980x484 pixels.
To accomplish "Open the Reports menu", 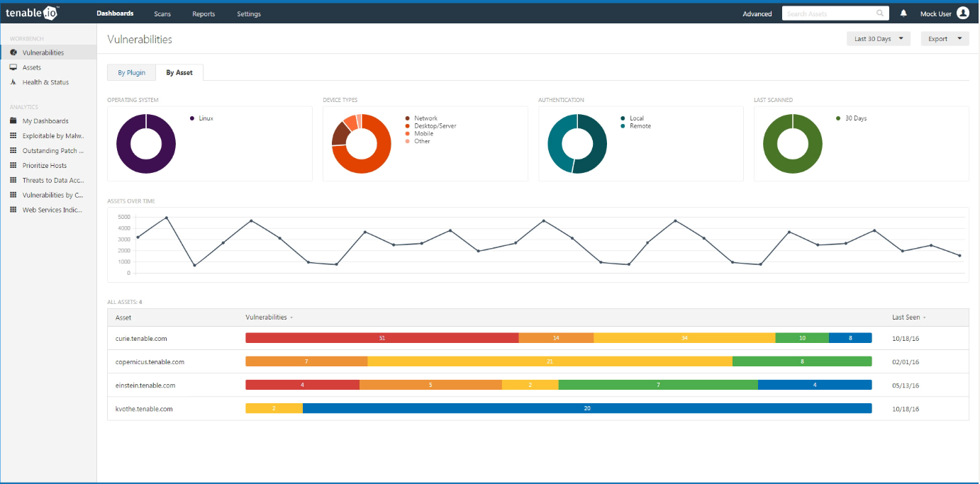I will [x=204, y=14].
